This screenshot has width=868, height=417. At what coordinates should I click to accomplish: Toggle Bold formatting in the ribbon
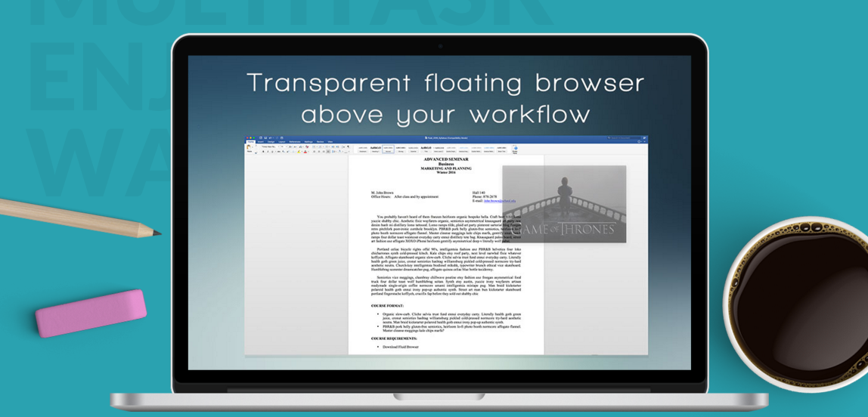point(263,152)
